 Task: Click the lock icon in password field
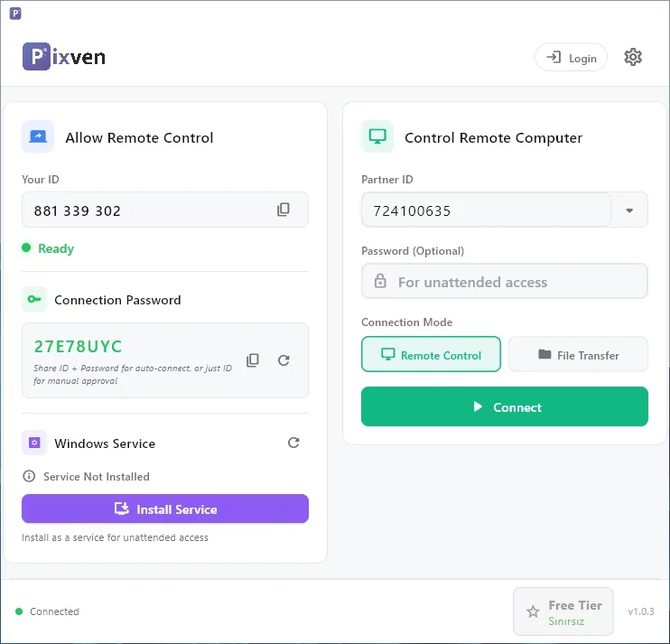(x=380, y=281)
